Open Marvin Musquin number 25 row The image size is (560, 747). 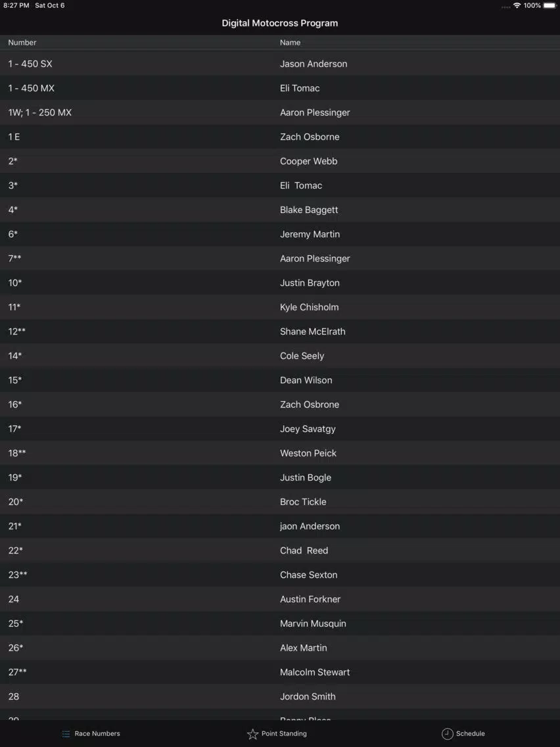click(x=280, y=623)
